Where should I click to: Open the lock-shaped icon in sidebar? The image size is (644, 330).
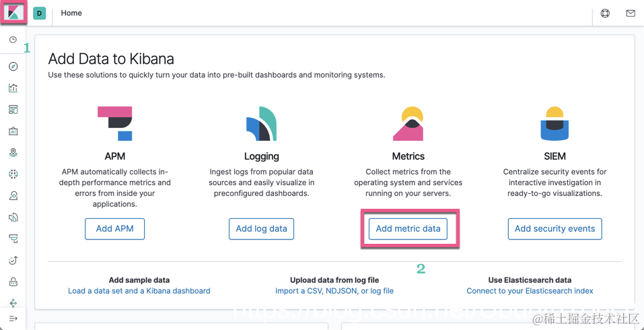pyautogui.click(x=13, y=282)
